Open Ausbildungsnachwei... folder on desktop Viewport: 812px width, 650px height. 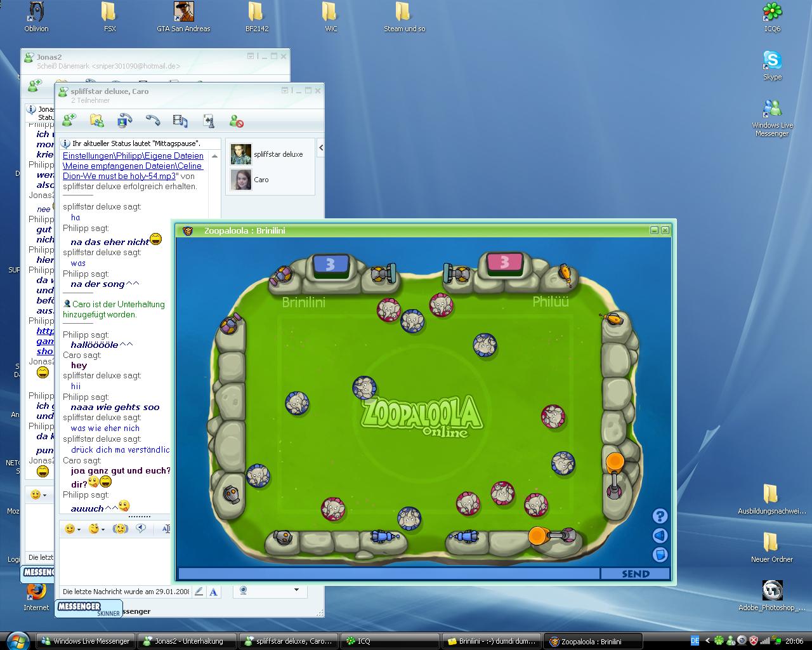(x=772, y=499)
